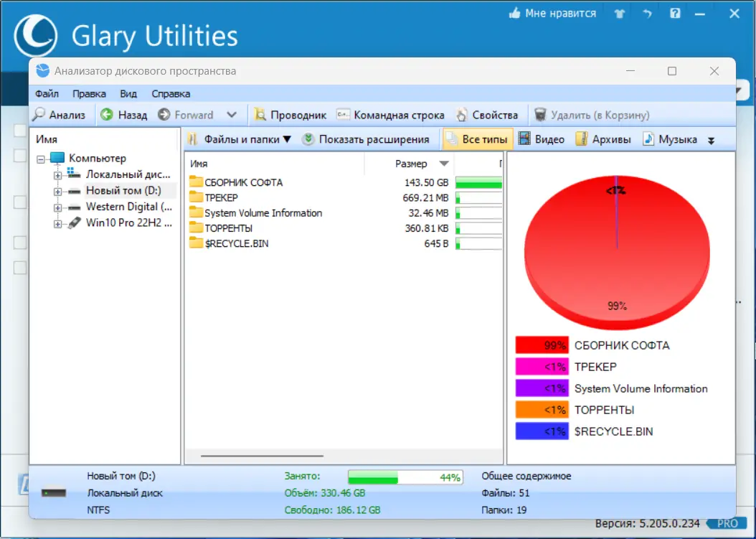756x539 pixels.
Task: Click Свободно: 186.12 GB status text
Action: tap(332, 510)
